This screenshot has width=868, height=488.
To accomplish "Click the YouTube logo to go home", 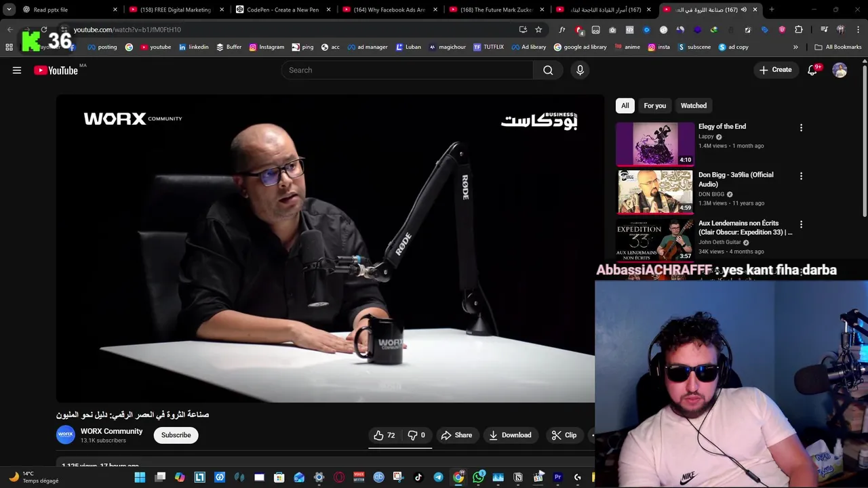I will (x=56, y=70).
